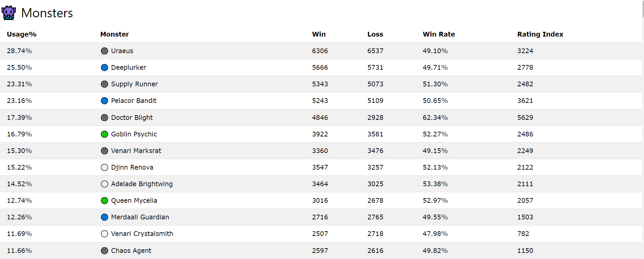
Task: Select the Venari Crystalsmith row name
Action: 142,234
